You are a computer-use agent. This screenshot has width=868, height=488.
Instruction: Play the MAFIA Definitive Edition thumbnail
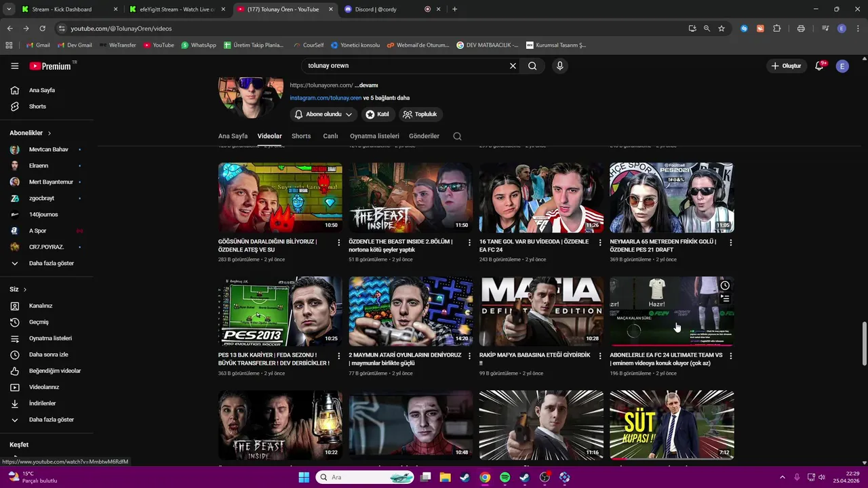pyautogui.click(x=541, y=311)
